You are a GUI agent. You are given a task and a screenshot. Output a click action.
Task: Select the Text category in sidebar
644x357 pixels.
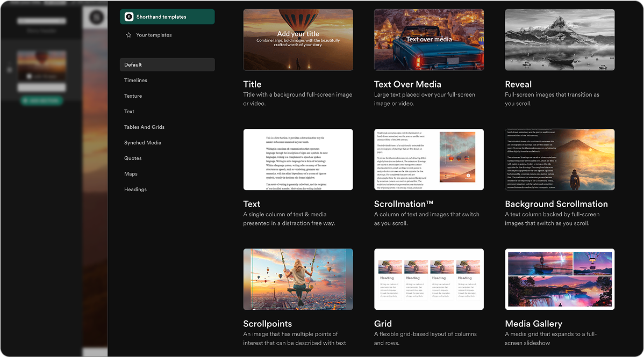tap(129, 111)
